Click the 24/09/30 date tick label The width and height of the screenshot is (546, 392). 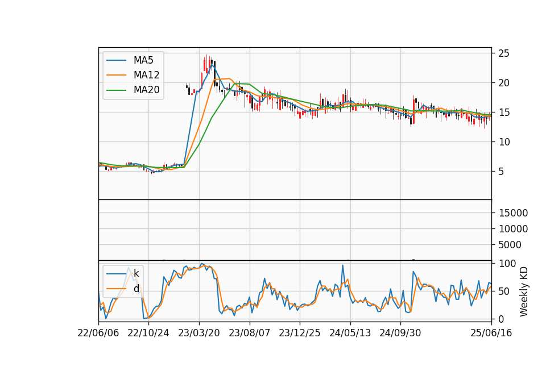tap(400, 333)
